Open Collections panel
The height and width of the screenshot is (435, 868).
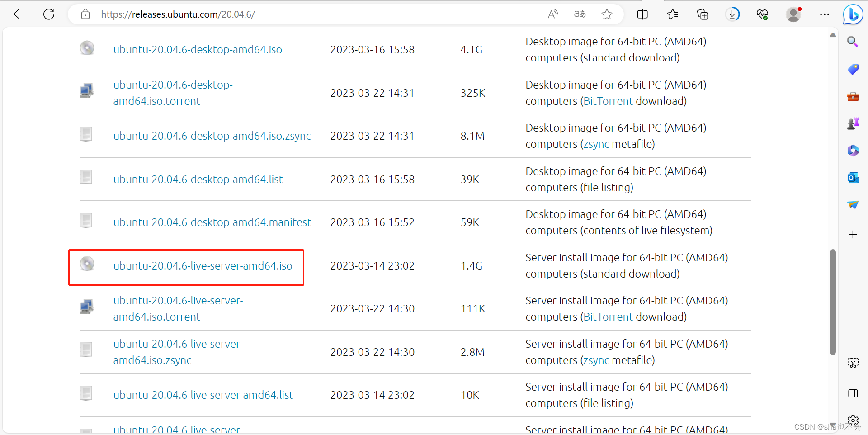pyautogui.click(x=703, y=14)
